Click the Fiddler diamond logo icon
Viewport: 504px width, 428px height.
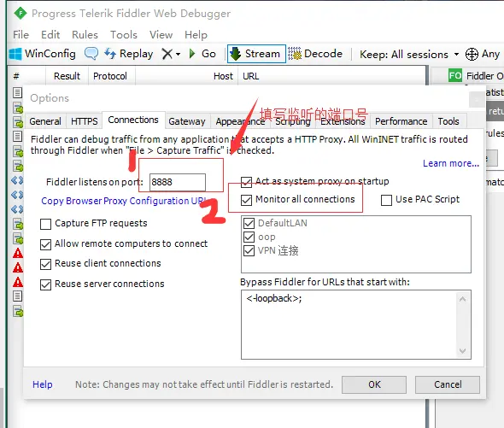click(21, 14)
